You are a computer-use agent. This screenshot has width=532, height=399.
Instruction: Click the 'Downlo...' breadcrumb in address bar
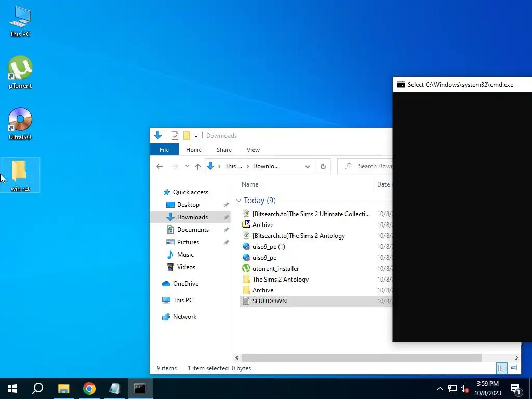tap(265, 166)
